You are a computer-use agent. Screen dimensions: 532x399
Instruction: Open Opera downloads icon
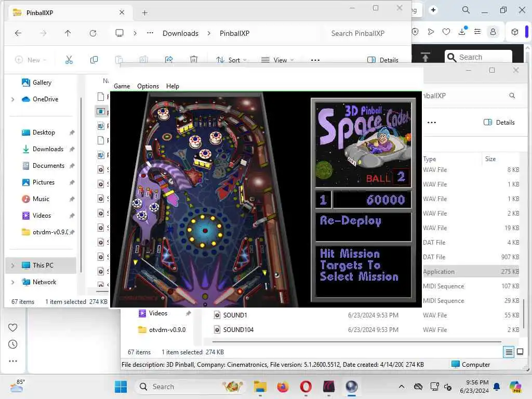tap(462, 32)
